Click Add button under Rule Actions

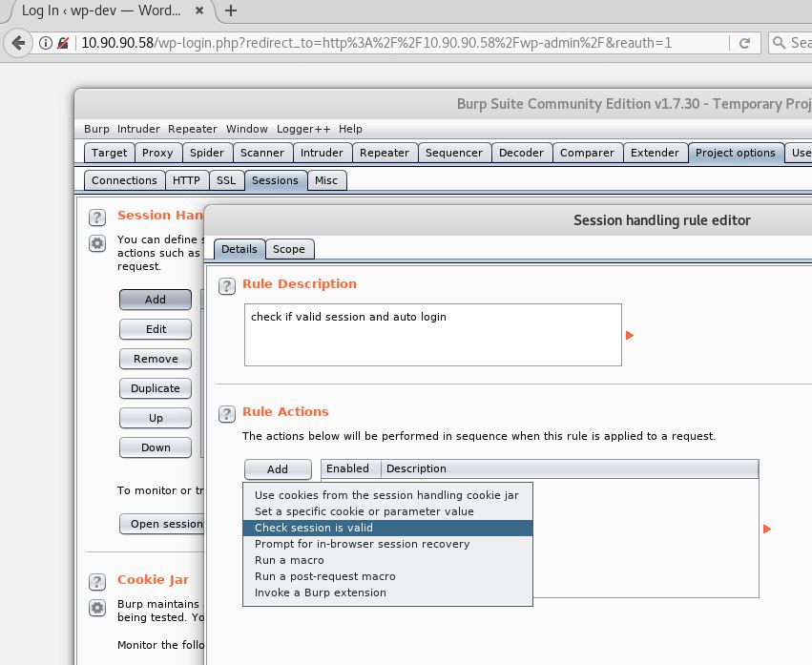tap(278, 469)
